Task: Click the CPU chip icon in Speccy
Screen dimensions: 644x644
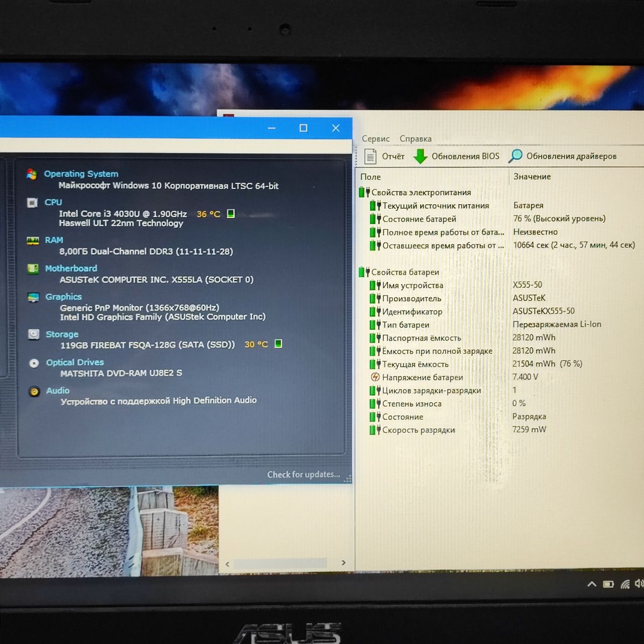Action: click(x=32, y=203)
